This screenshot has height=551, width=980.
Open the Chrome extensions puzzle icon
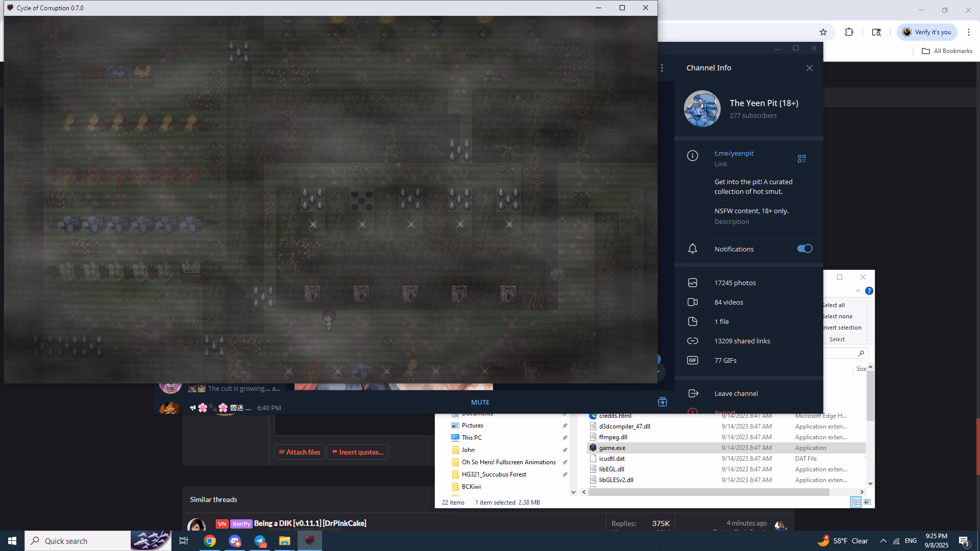click(x=849, y=32)
